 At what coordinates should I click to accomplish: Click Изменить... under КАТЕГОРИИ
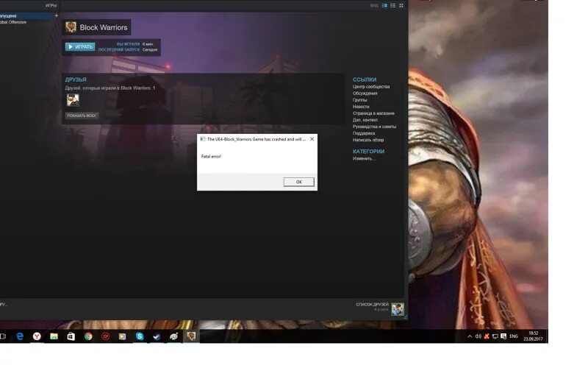(x=364, y=158)
